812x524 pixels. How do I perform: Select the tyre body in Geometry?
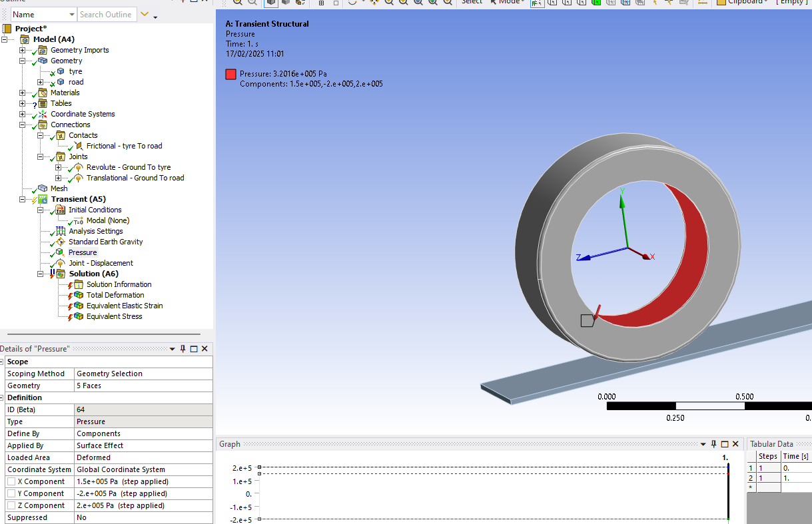pyautogui.click(x=75, y=71)
